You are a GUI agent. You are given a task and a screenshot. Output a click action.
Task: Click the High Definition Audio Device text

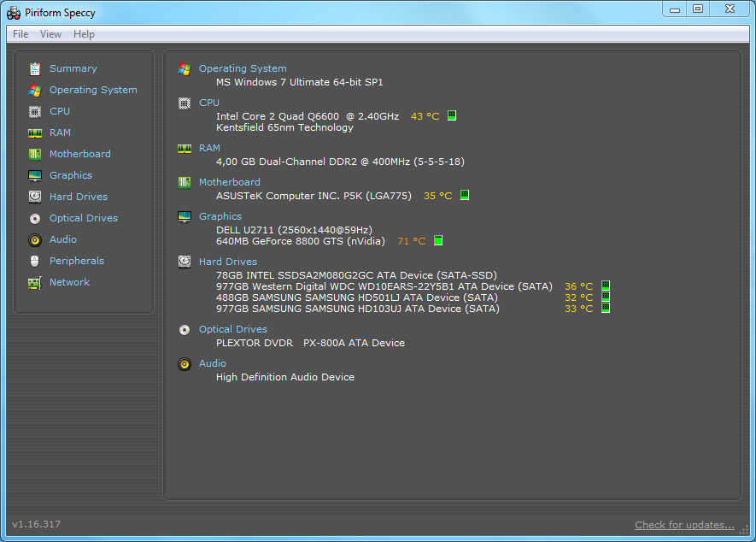(285, 377)
